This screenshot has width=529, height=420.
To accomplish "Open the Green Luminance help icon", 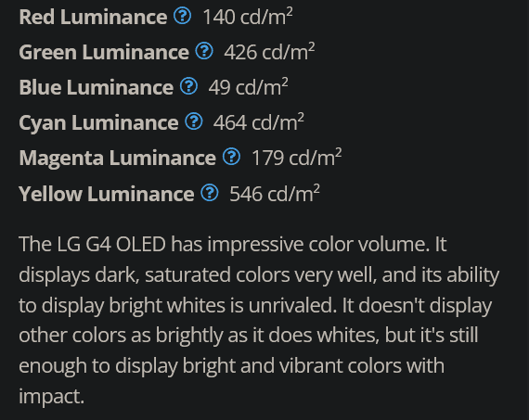I will click(x=204, y=51).
